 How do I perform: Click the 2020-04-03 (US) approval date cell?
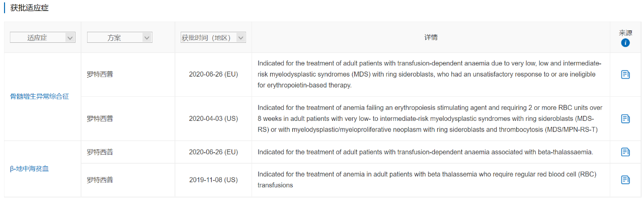pyautogui.click(x=213, y=119)
